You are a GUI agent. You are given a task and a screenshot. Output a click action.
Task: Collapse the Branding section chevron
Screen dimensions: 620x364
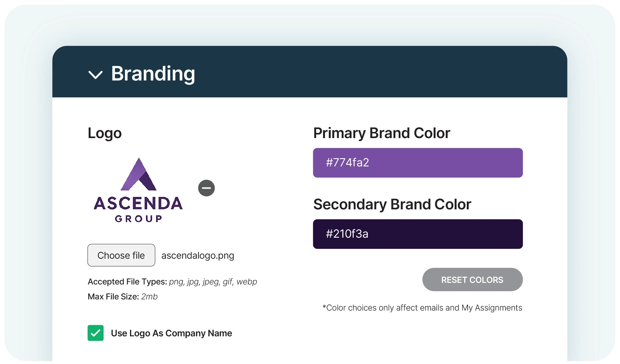click(x=95, y=75)
